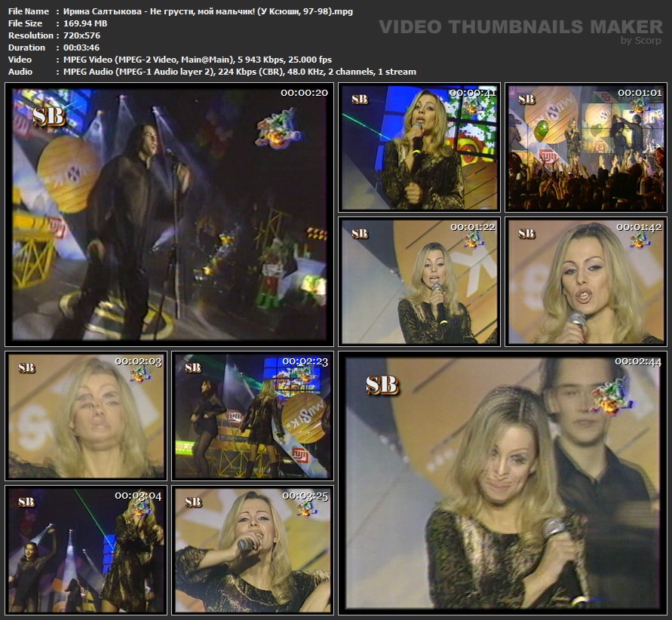The height and width of the screenshot is (620, 672).
Task: Click the SB logo in the 00:02:44 frame
Action: click(382, 384)
